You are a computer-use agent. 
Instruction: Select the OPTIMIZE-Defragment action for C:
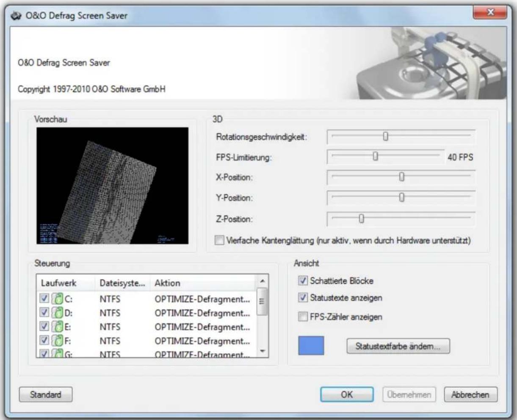coord(202,299)
